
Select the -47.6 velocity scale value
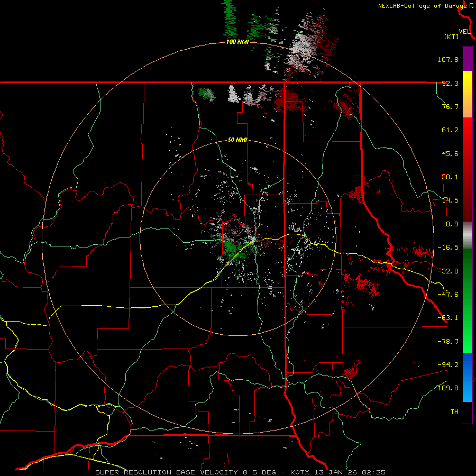(x=448, y=295)
